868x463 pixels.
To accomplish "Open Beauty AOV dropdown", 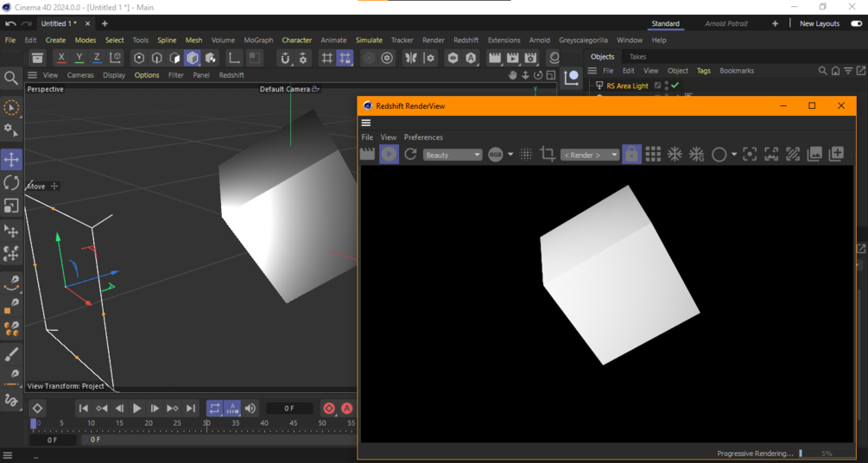I will (x=453, y=155).
